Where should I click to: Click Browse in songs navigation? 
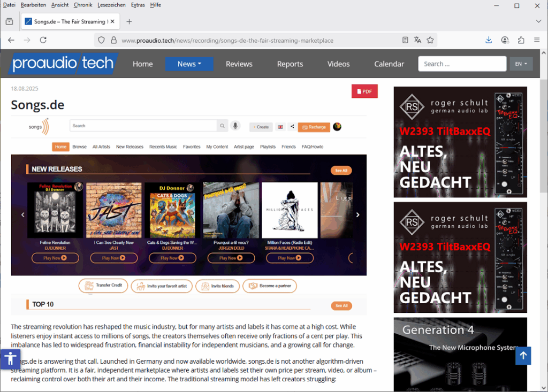[79, 147]
